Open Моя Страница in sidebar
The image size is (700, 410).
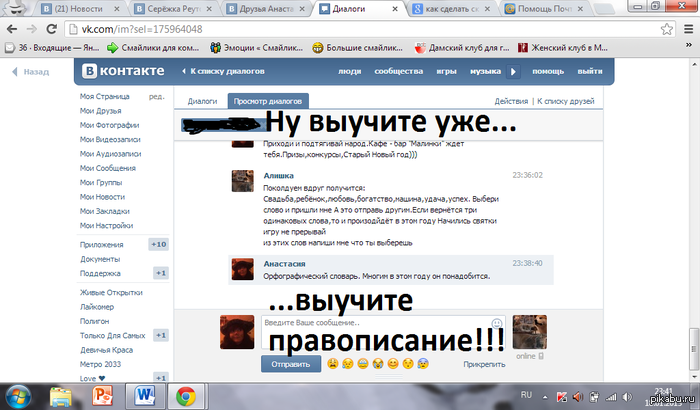104,96
